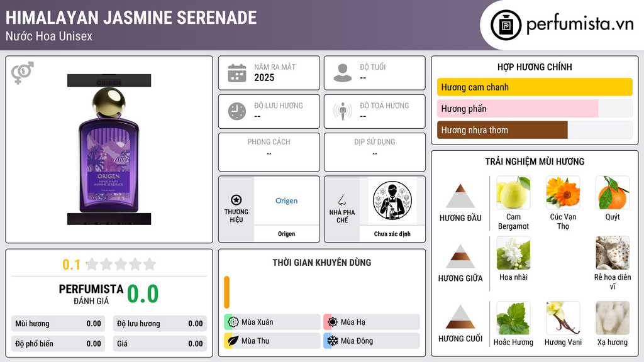Viewport: 644px width, 362px height.
Task: Click the five-star rating row
Action: coord(121,264)
